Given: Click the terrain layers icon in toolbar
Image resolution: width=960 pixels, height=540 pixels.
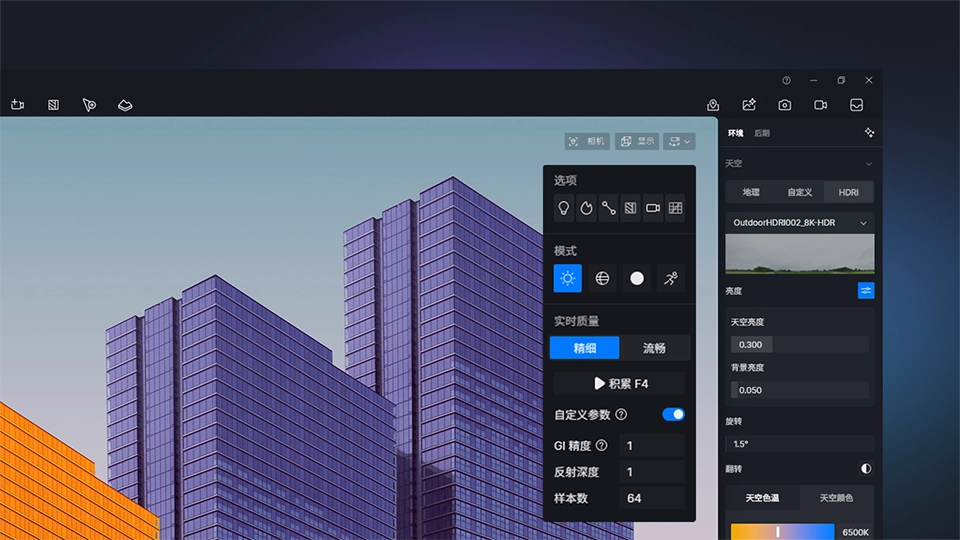Looking at the screenshot, I should tap(125, 105).
